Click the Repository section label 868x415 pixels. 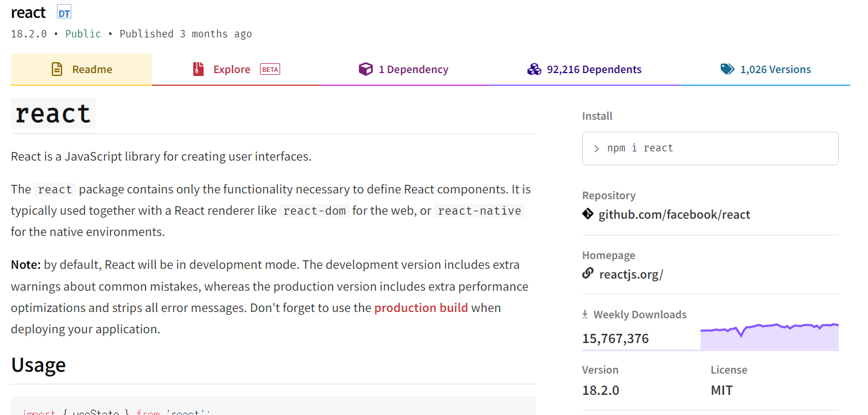tap(609, 196)
